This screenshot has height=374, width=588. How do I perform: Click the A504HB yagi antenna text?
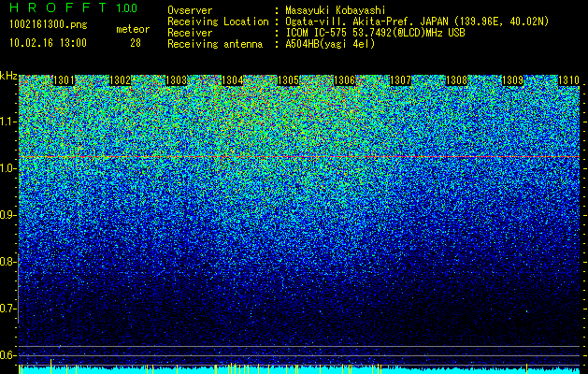click(330, 44)
